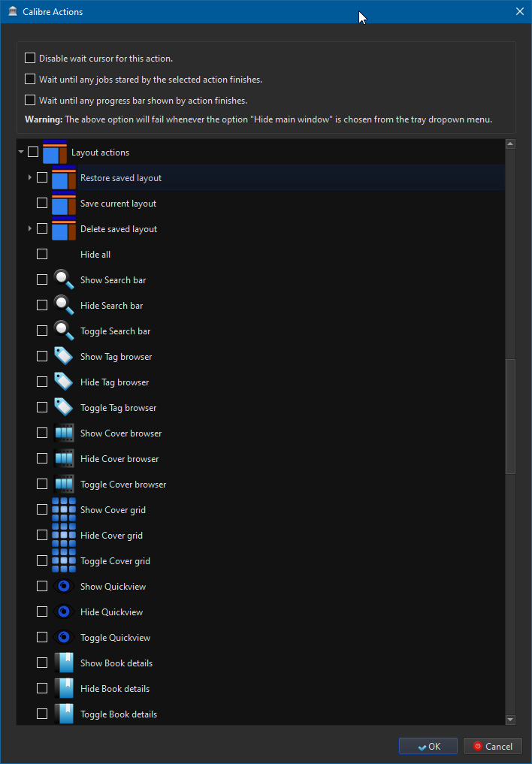Click the Show Quickview eye icon
The width and height of the screenshot is (532, 764).
click(x=64, y=586)
